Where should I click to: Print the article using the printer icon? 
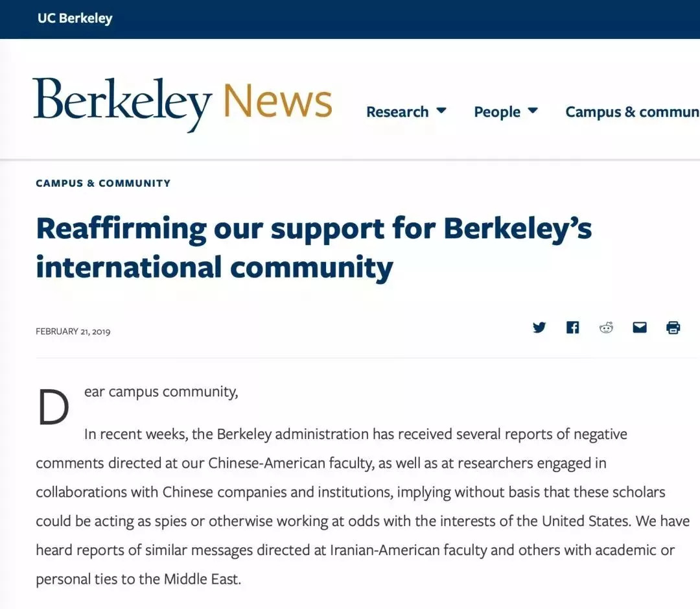point(673,328)
